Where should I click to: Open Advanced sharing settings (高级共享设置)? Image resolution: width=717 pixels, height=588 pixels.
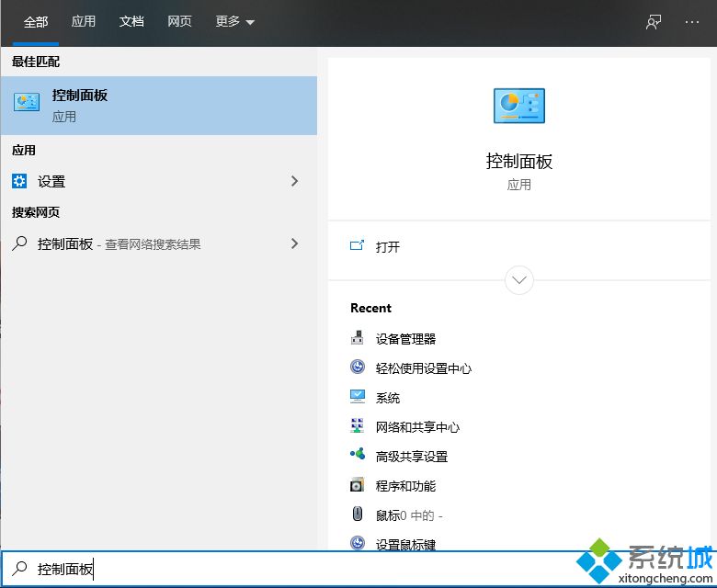click(x=411, y=457)
